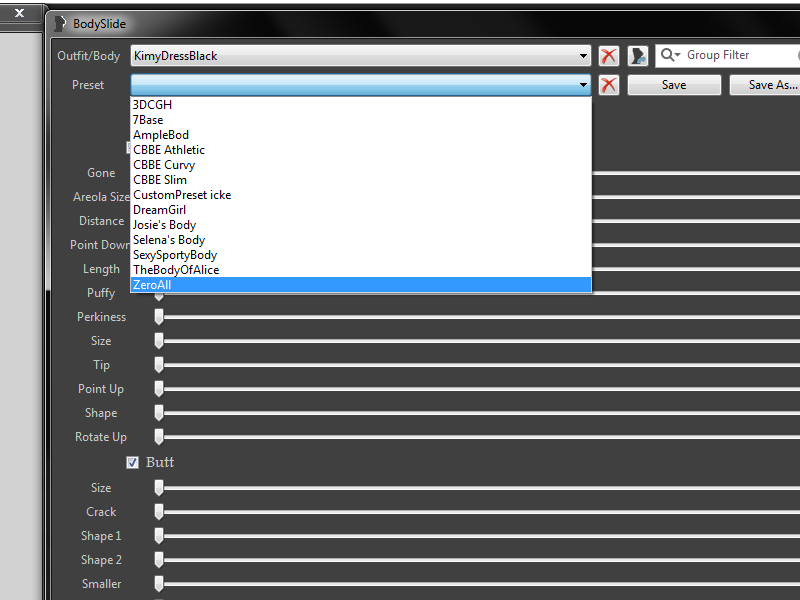
Task: Click the Crack slider handle
Action: 159,512
